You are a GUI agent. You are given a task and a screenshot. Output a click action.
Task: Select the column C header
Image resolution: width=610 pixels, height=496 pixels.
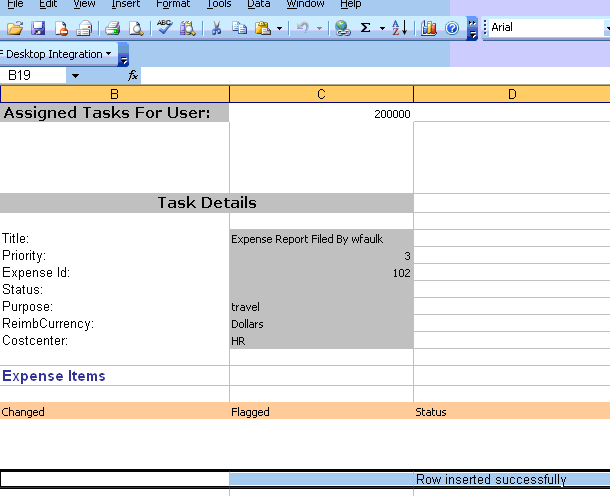coord(321,94)
